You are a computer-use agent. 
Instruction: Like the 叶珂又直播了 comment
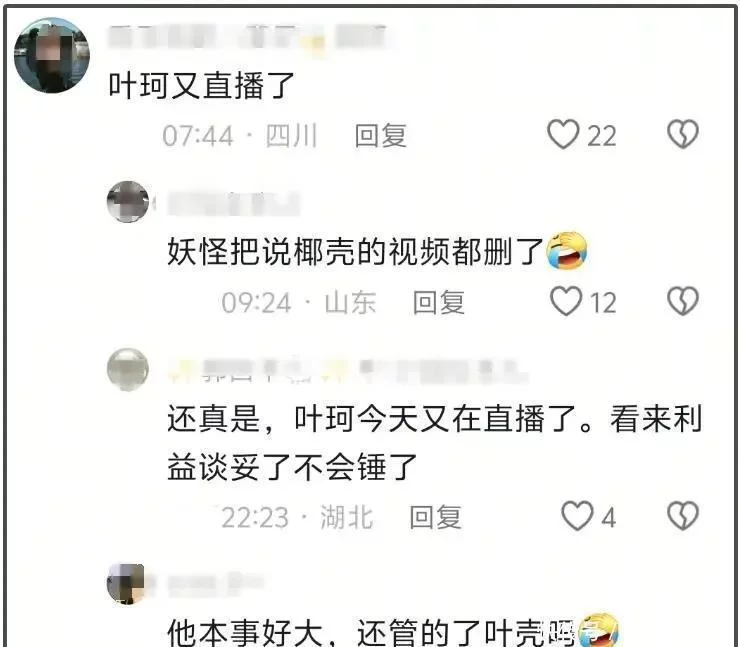tap(563, 134)
